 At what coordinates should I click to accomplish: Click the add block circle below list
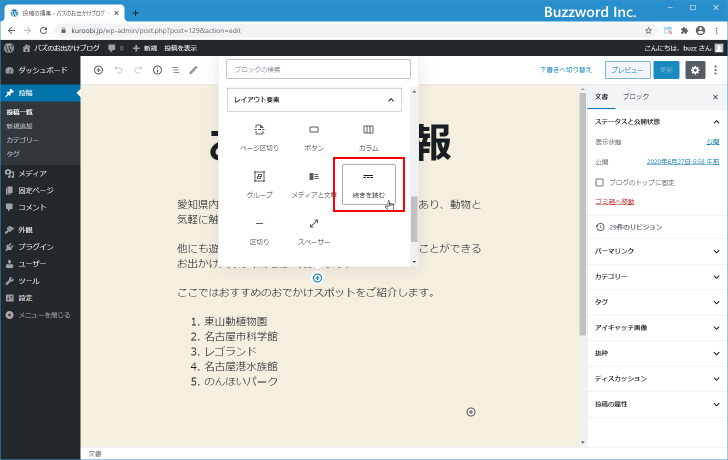tap(471, 412)
